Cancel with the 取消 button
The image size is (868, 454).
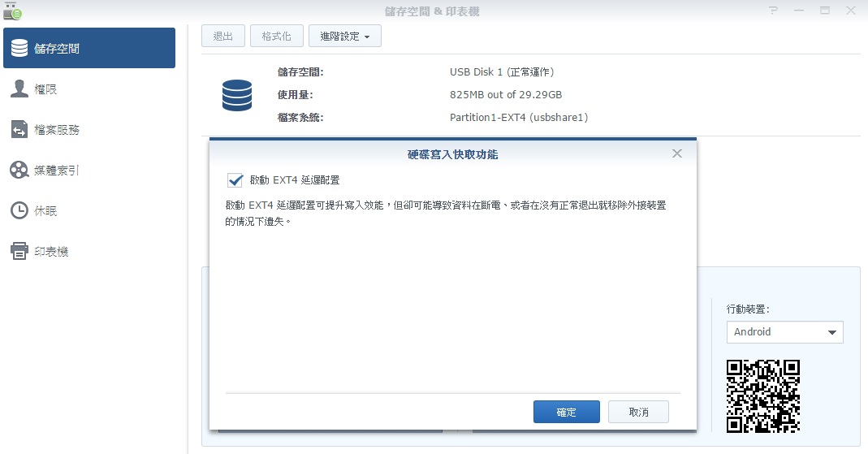(638, 412)
